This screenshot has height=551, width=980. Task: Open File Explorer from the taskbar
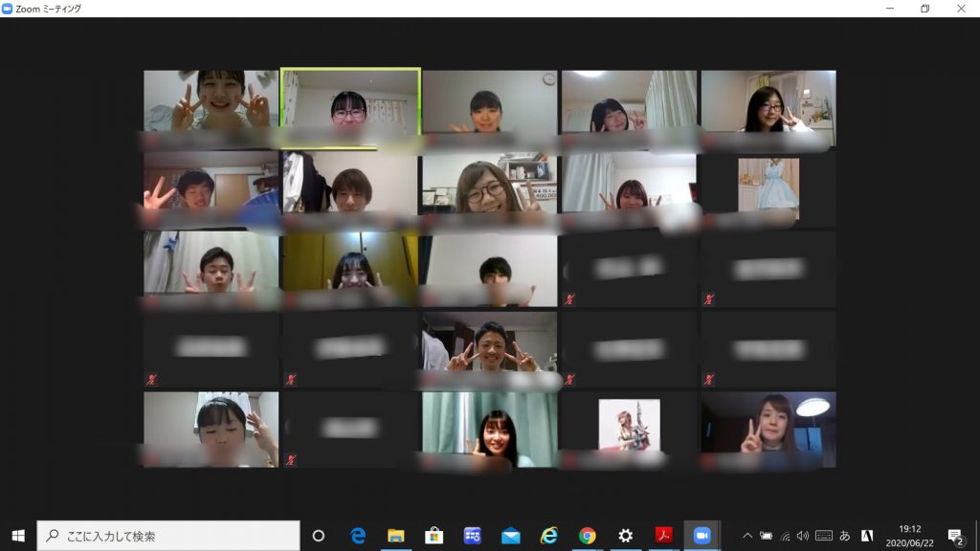click(396, 536)
